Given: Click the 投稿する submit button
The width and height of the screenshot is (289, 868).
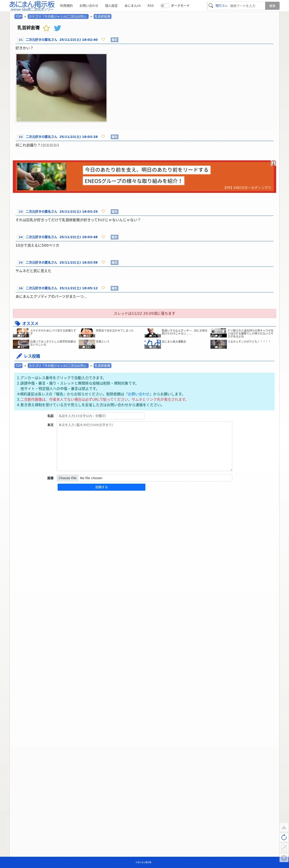Looking at the screenshot, I should pos(101,487).
